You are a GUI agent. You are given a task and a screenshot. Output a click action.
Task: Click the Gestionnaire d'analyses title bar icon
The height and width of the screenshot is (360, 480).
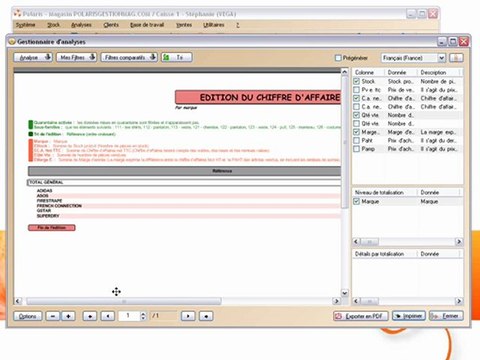click(12, 42)
